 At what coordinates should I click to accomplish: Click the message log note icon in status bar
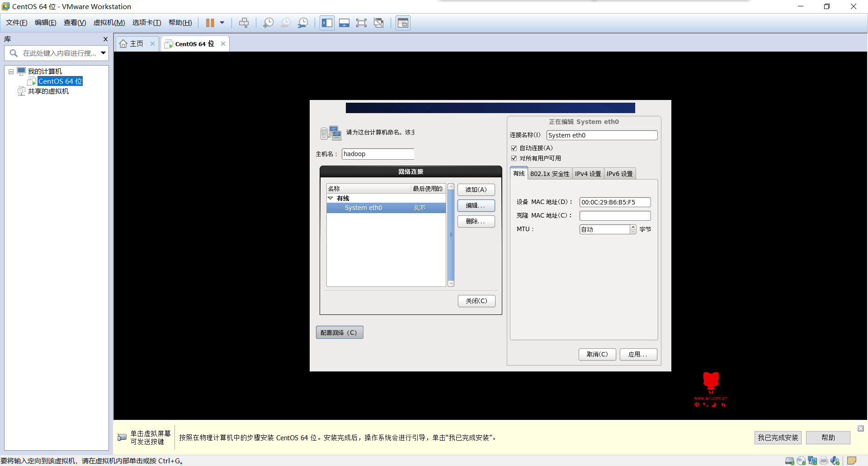click(x=852, y=461)
